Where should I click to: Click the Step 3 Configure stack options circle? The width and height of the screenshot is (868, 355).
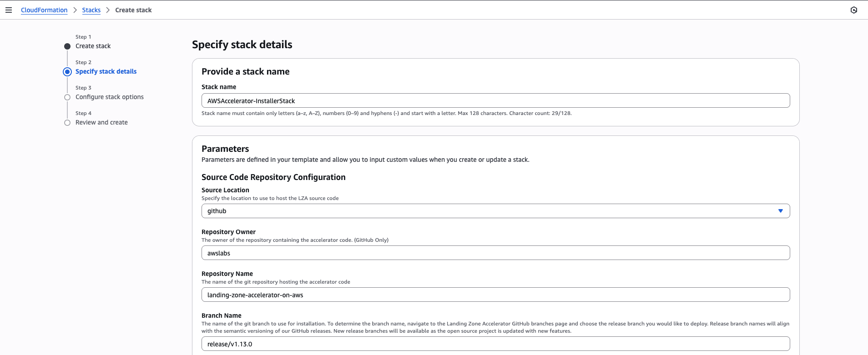(67, 97)
